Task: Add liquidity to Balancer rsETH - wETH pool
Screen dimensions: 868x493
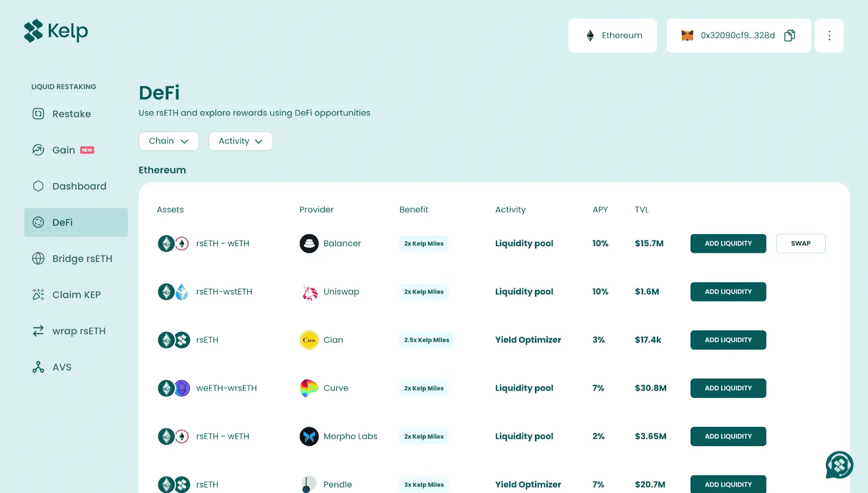Action: point(728,244)
